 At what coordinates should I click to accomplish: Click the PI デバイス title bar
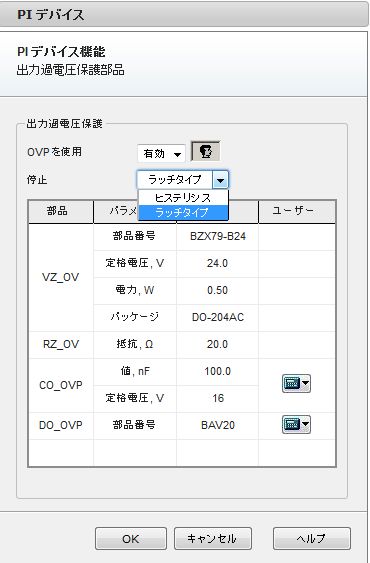coord(183,15)
